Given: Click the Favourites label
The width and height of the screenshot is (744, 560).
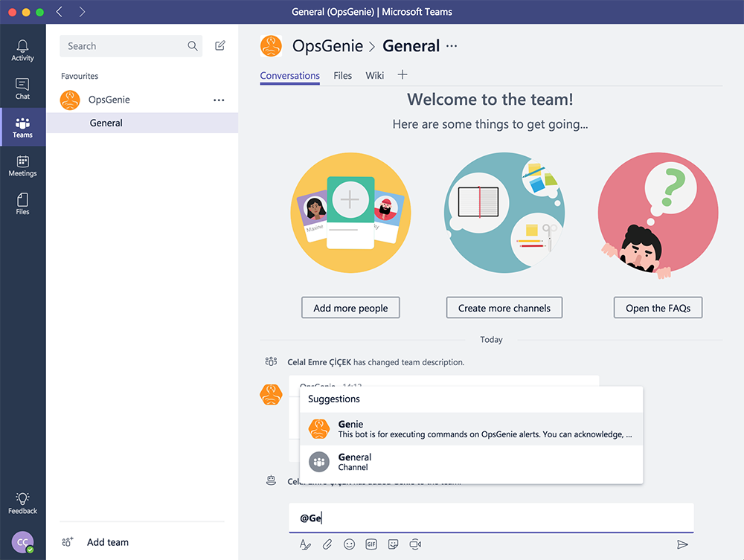Looking at the screenshot, I should point(80,76).
